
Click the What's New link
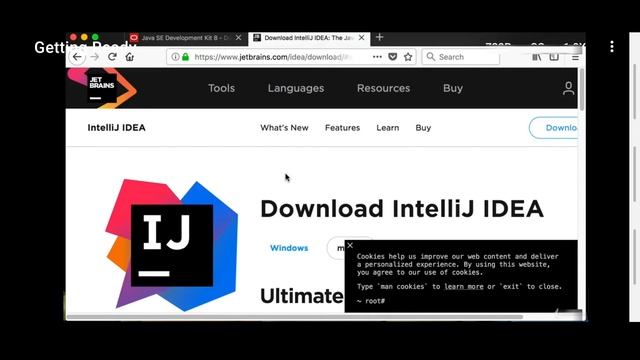[284, 128]
